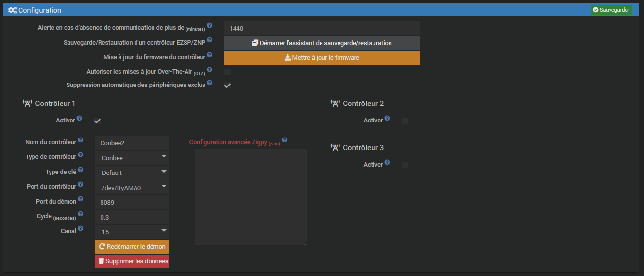Click help icon next to Type de clé
Screen dimensions: 644x276
[x=81, y=170]
